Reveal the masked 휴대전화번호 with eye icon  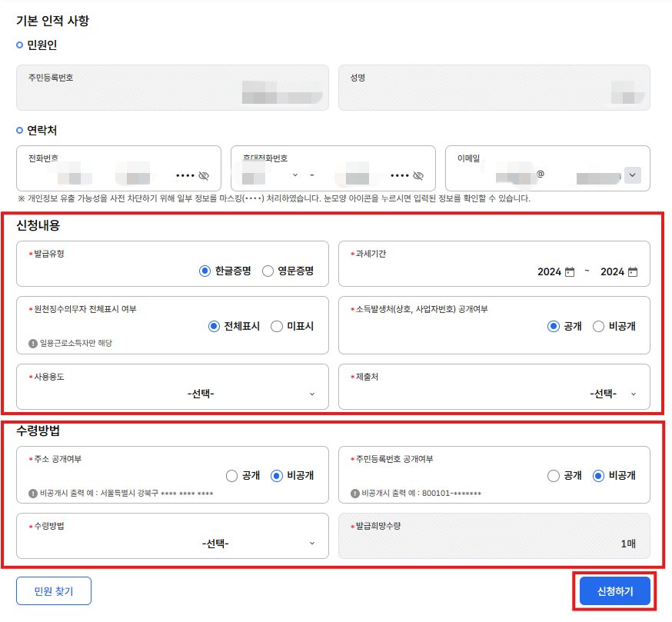coord(418,175)
